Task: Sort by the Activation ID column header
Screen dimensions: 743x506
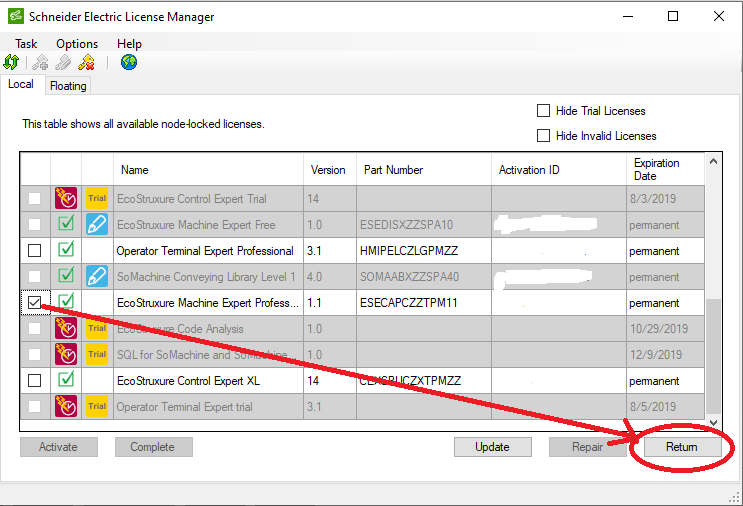Action: point(559,169)
